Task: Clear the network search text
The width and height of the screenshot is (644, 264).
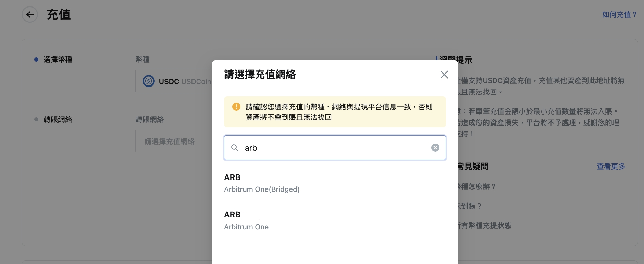Action: click(435, 148)
